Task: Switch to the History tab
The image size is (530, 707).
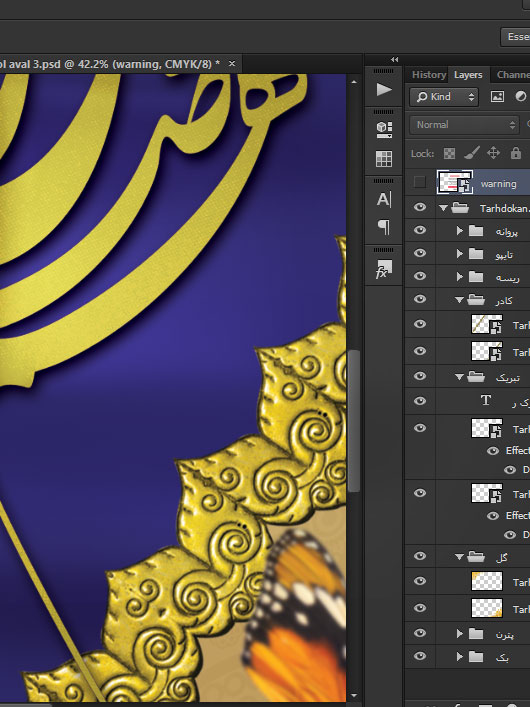Action: [429, 75]
